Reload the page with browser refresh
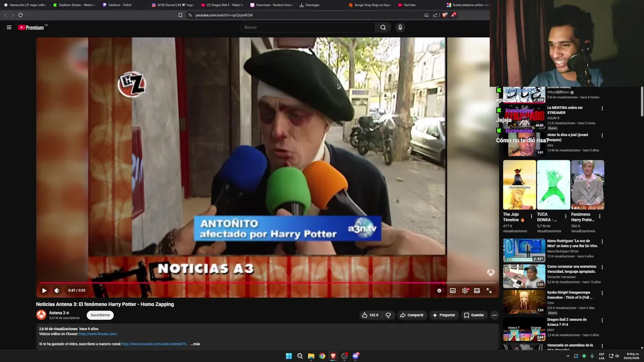The image size is (644, 362). 21,15
